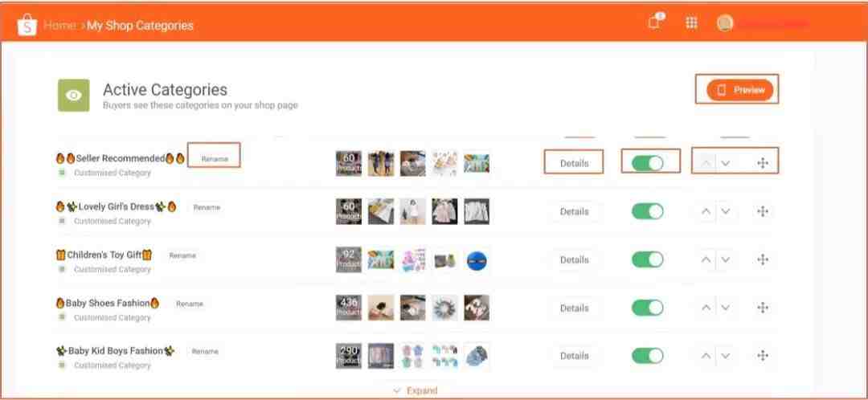Turn off Baby Shoes Fashion toggle
The width and height of the screenshot is (868, 400).
647,308
